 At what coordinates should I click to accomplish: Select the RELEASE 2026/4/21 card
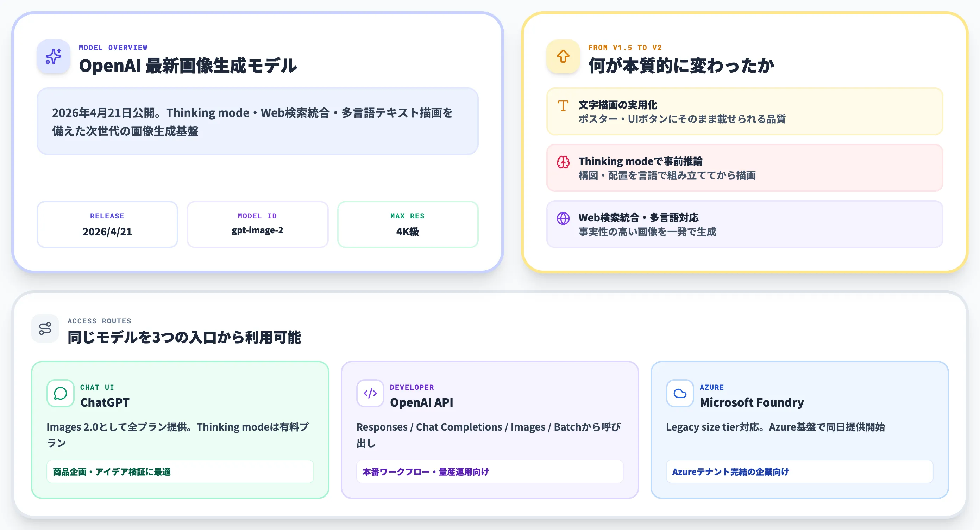tap(107, 224)
